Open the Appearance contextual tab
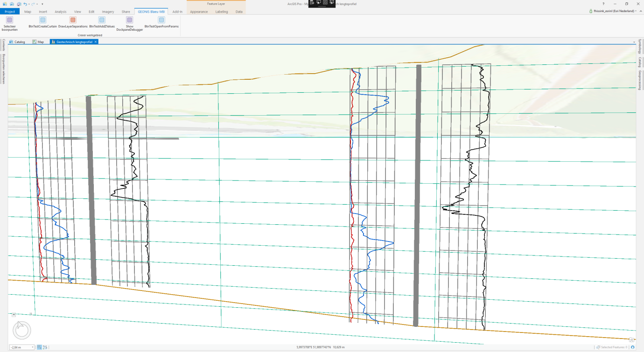This screenshot has width=644, height=352. [199, 12]
